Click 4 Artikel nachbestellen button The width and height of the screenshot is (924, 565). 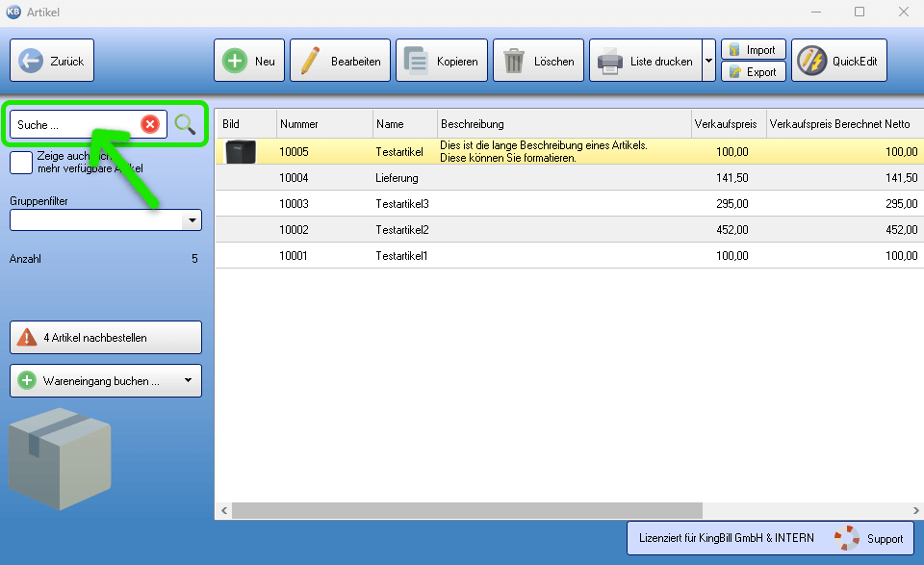106,338
